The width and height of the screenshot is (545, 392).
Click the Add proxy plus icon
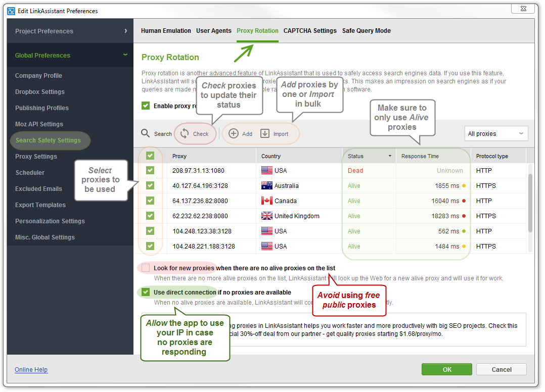pyautogui.click(x=233, y=134)
